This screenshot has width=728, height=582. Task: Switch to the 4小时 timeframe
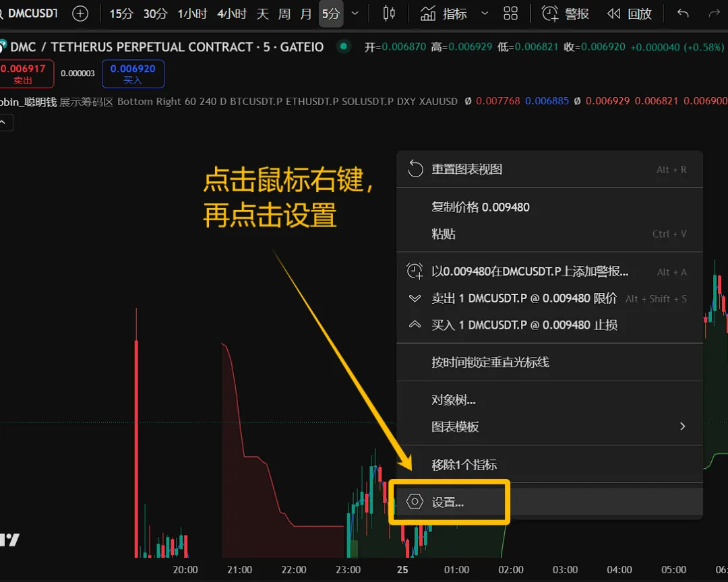[x=232, y=13]
